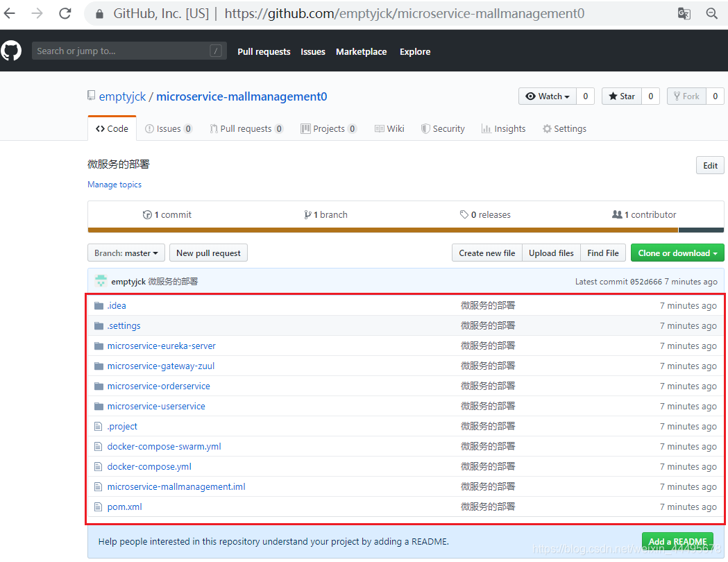
Task: Click file icon beside docker-compose-swarm.yml
Action: pyautogui.click(x=98, y=446)
